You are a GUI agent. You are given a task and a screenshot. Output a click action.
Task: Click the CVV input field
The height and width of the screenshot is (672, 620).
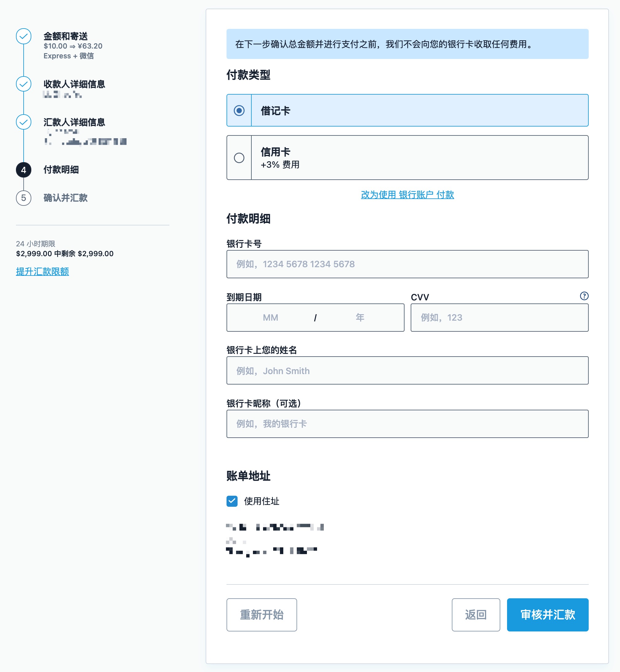coord(499,317)
